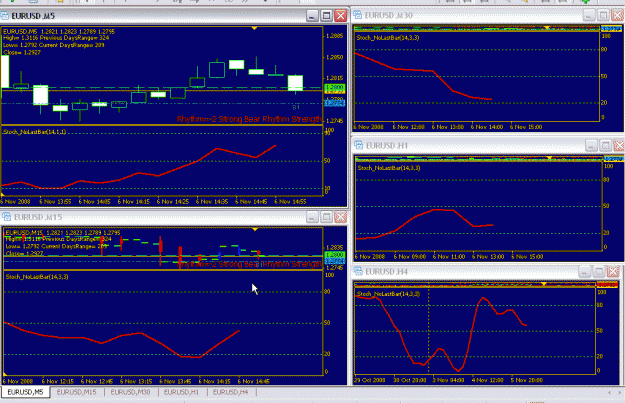Click the EURUSD,M15 window title chart icon
The height and width of the screenshot is (403, 625).
coord(6,217)
